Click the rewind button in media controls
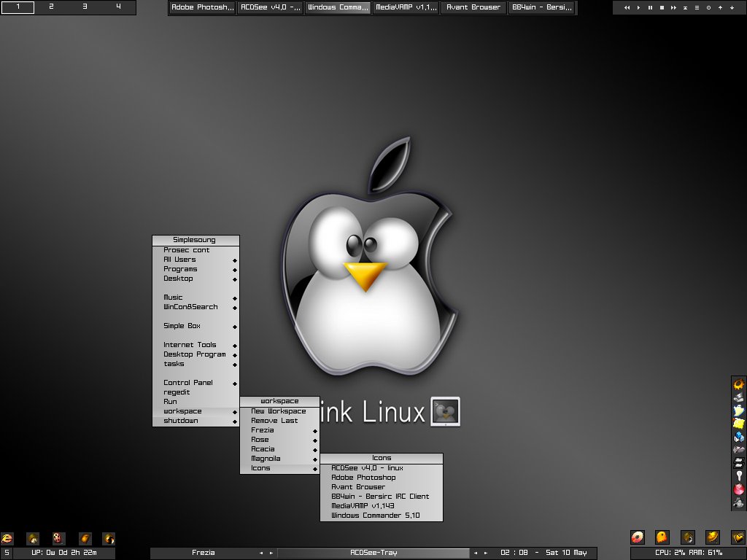The height and width of the screenshot is (560, 747). point(627,7)
